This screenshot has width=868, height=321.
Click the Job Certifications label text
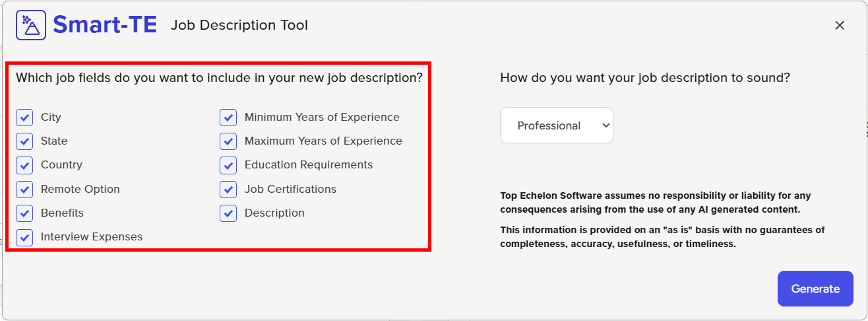click(290, 189)
